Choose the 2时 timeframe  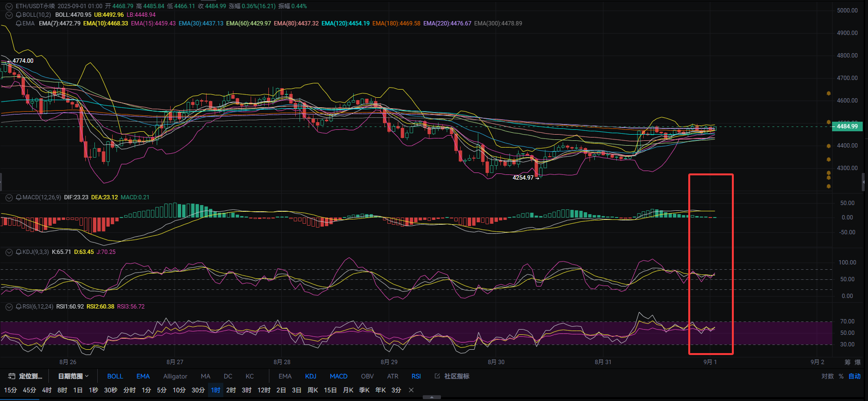coord(231,390)
